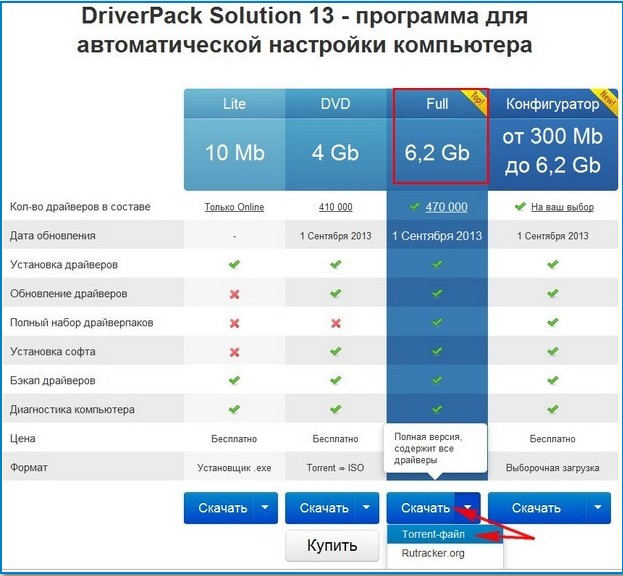The image size is (623, 576).
Task: Click green check for Lite Установка драйверов
Action: click(234, 264)
